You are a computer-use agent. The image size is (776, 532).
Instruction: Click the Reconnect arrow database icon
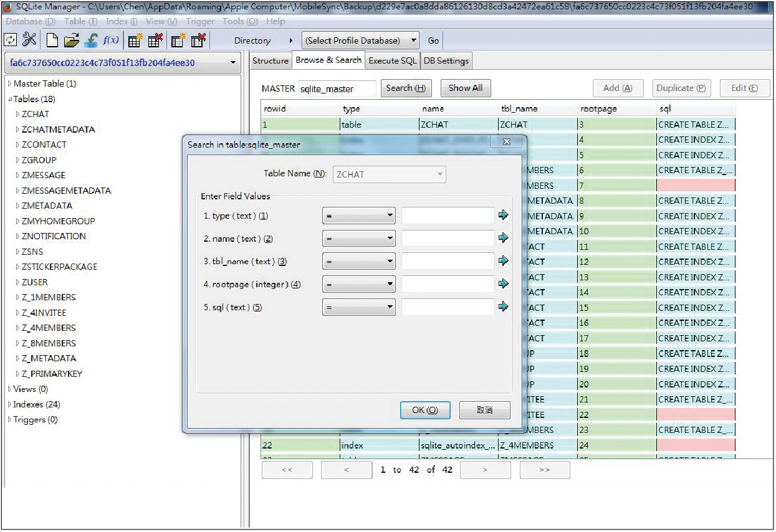[x=91, y=40]
